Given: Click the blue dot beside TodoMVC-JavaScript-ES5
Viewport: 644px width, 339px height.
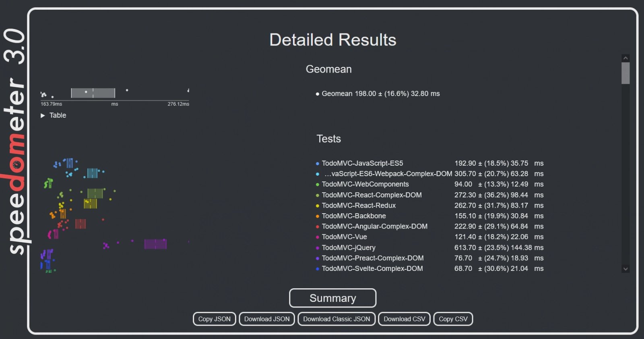Looking at the screenshot, I should [318, 164].
